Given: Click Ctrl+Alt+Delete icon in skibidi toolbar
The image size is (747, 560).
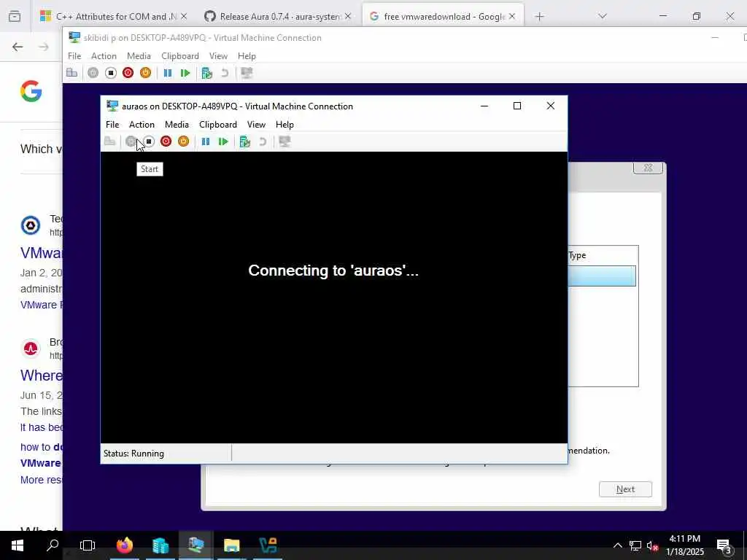Looking at the screenshot, I should pyautogui.click(x=72, y=73).
